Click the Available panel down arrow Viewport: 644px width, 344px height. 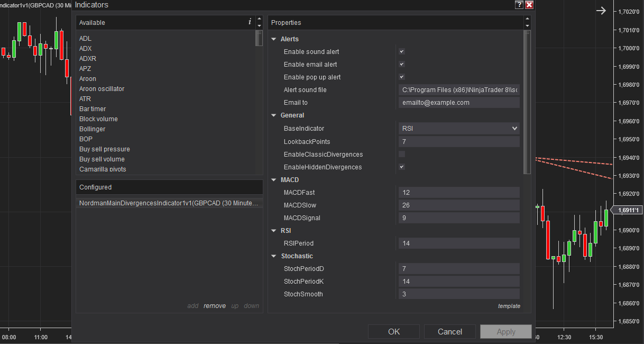click(259, 25)
